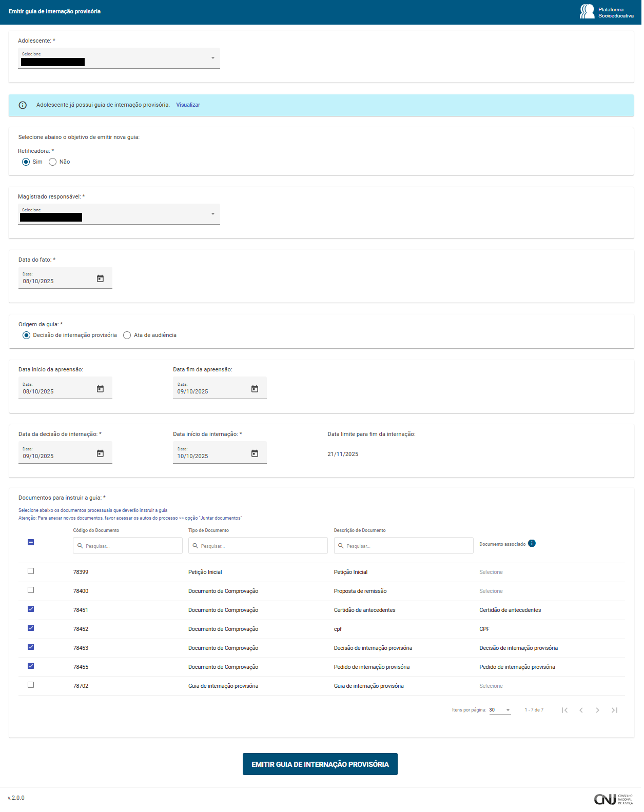Click the Visualizar link

point(188,105)
